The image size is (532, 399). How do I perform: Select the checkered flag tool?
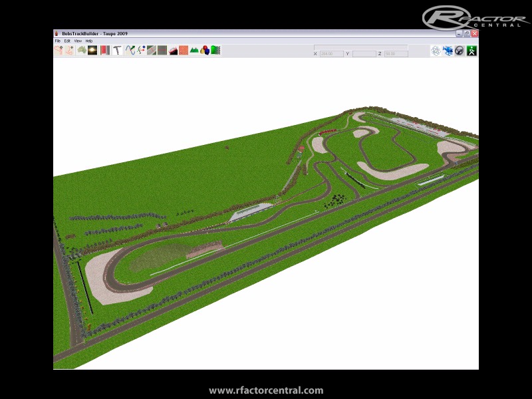[x=215, y=51]
